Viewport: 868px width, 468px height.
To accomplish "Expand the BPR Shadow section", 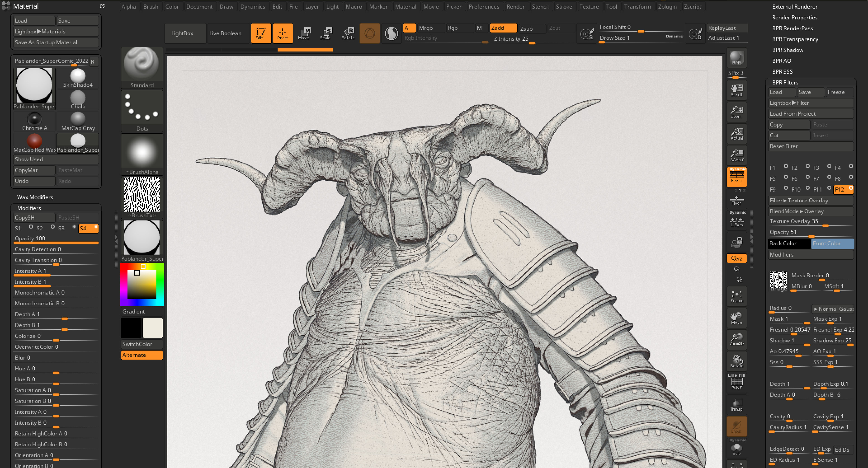I will [788, 50].
